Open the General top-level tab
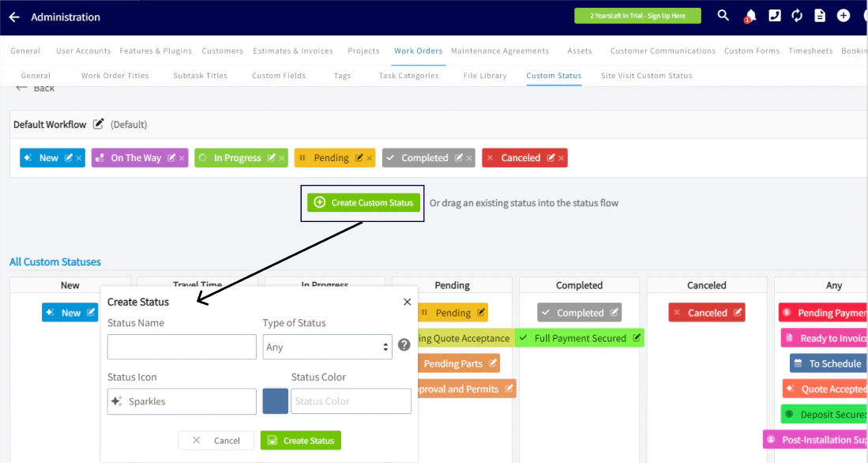This screenshot has height=463, width=868. [25, 51]
